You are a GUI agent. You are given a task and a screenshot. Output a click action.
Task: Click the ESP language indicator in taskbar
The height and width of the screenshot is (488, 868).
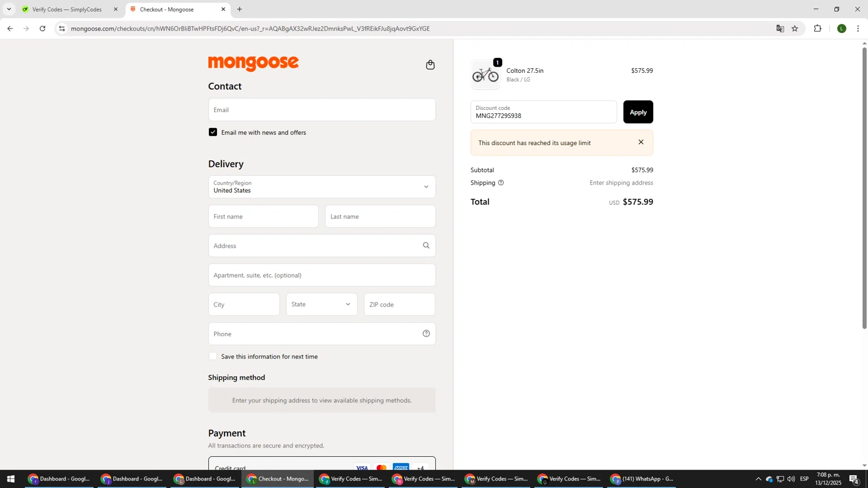804,479
